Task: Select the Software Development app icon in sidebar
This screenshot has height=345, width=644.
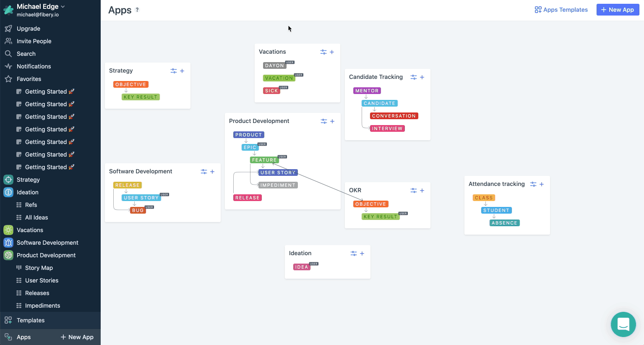Action: [x=8, y=243]
